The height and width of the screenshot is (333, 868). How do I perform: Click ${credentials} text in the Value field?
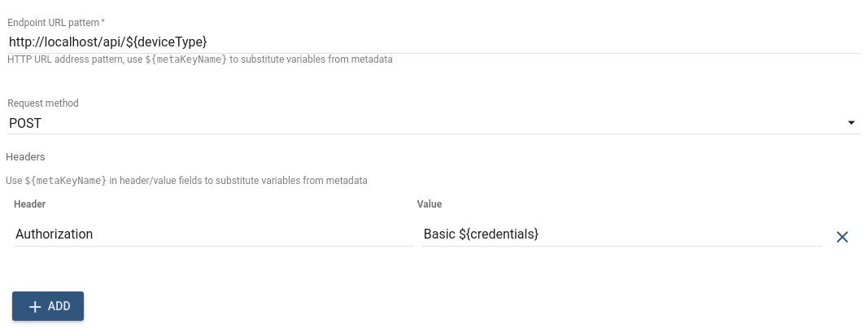click(x=499, y=234)
